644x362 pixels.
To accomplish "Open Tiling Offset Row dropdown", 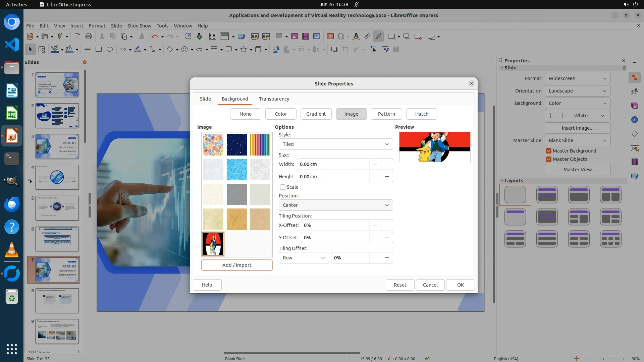I will click(304, 258).
